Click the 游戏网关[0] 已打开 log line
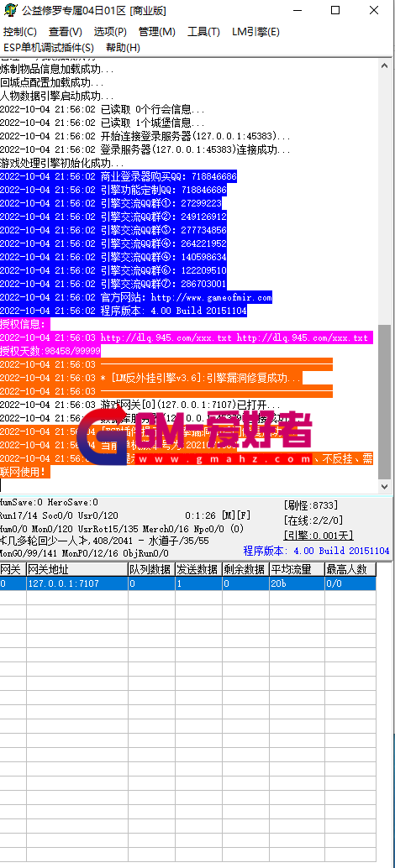The height and width of the screenshot is (868, 395). point(140,405)
